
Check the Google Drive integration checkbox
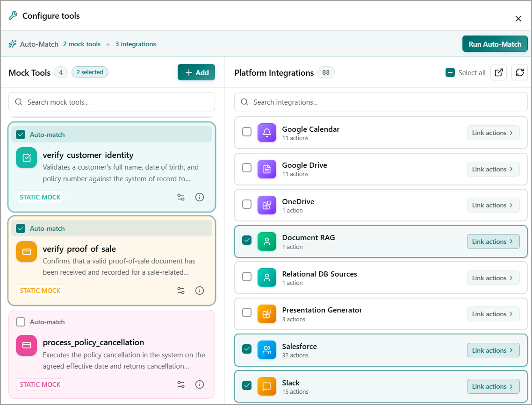(247, 168)
